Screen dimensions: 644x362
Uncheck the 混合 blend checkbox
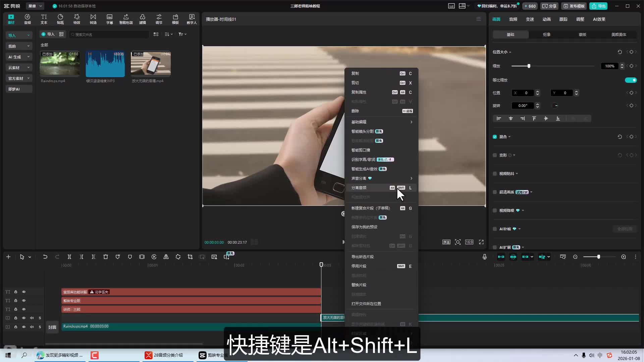[495, 137]
